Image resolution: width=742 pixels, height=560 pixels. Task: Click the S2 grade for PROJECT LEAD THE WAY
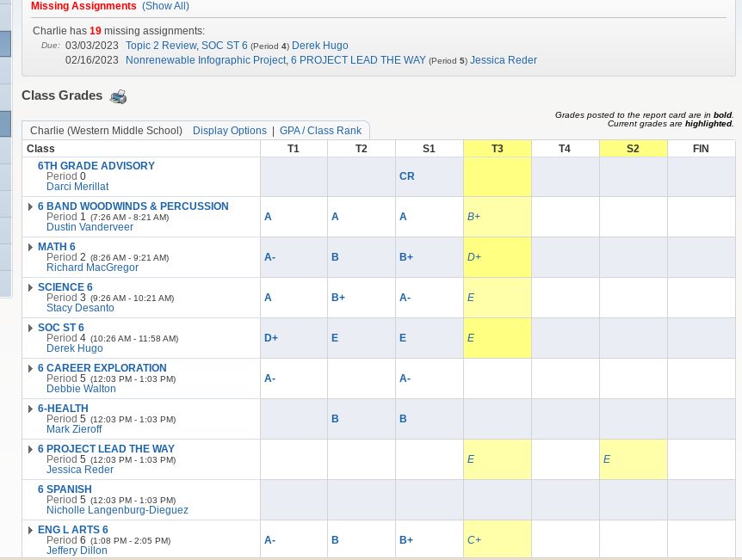607,459
